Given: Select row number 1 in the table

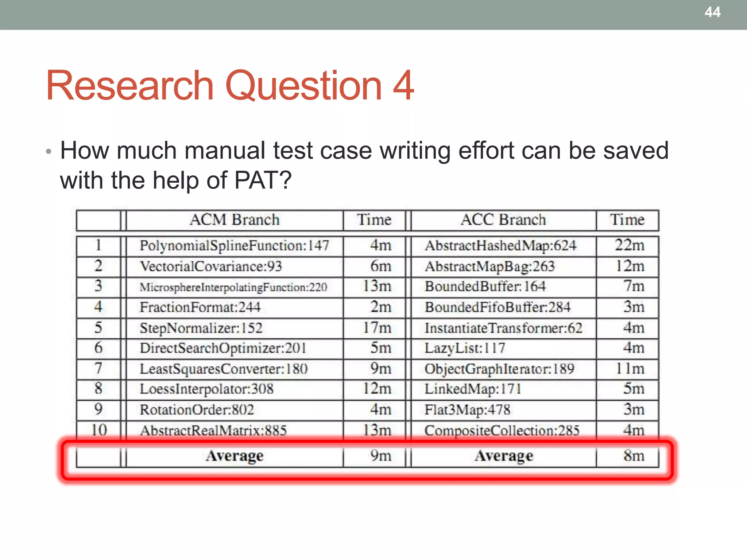Looking at the screenshot, I should point(98,245).
